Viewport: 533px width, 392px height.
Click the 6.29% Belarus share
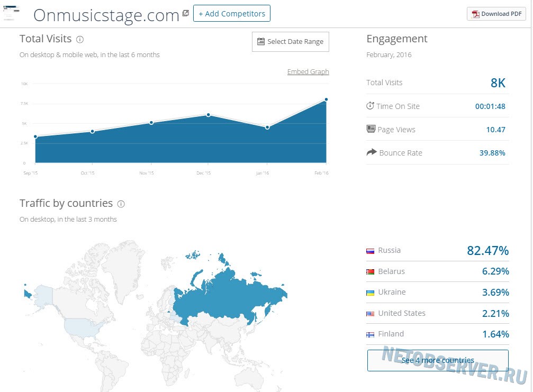495,271
